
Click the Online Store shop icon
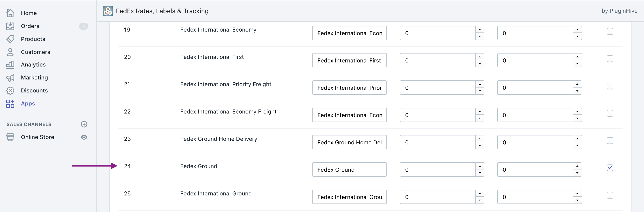pos(10,137)
